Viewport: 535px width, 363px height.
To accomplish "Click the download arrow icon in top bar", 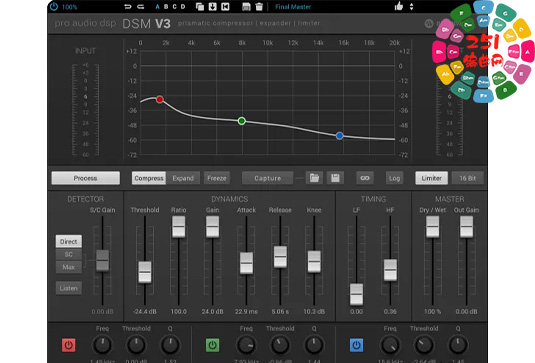I will [x=213, y=6].
